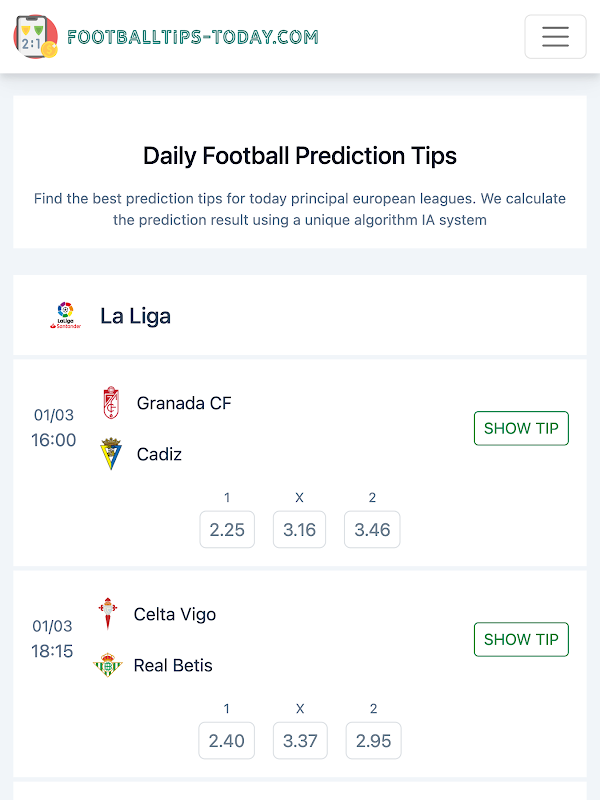Select away win odds 2.95
The height and width of the screenshot is (800, 600).
(x=373, y=741)
